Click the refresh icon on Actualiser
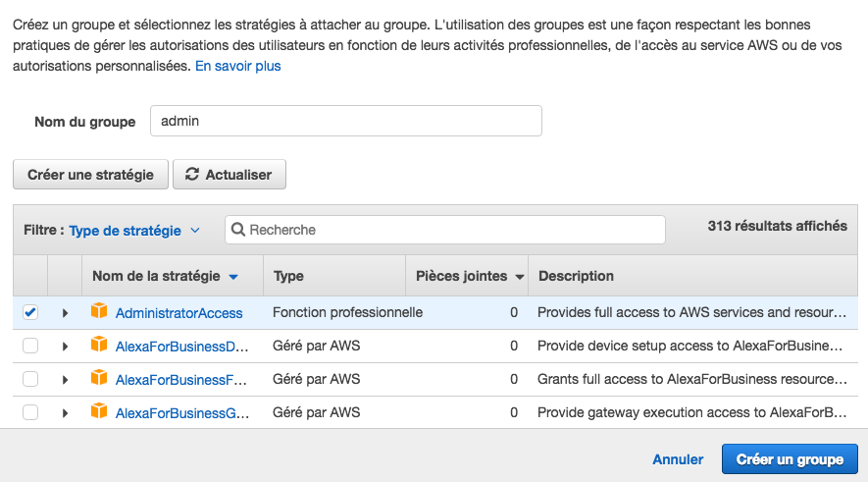 coord(192,175)
